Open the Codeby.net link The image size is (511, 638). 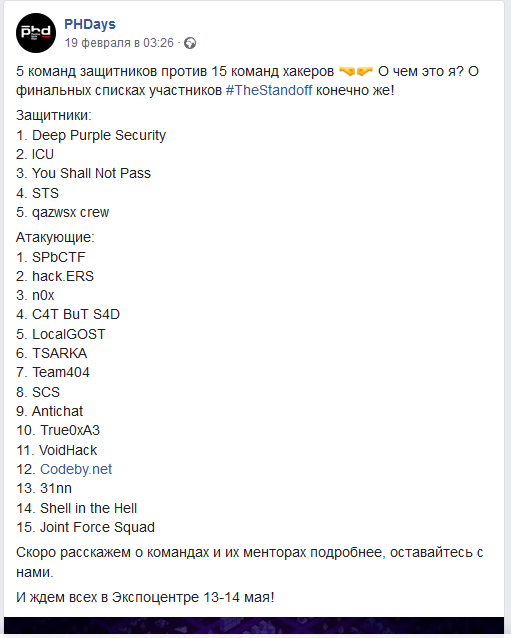click(76, 469)
